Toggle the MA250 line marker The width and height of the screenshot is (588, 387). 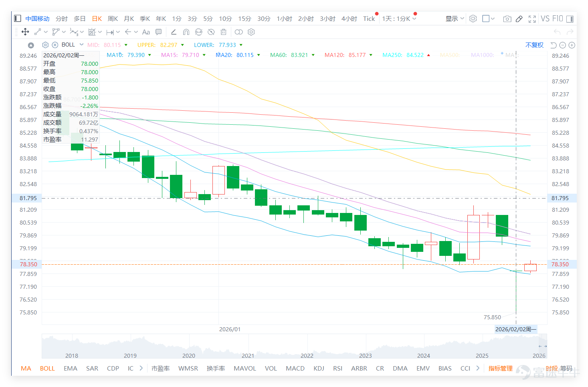click(428, 55)
